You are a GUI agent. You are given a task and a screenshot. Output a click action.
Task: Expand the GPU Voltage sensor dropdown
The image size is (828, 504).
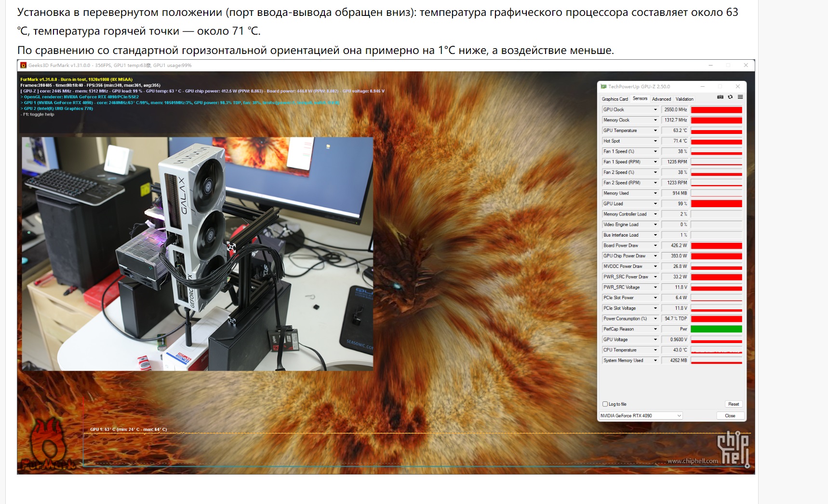coord(655,340)
